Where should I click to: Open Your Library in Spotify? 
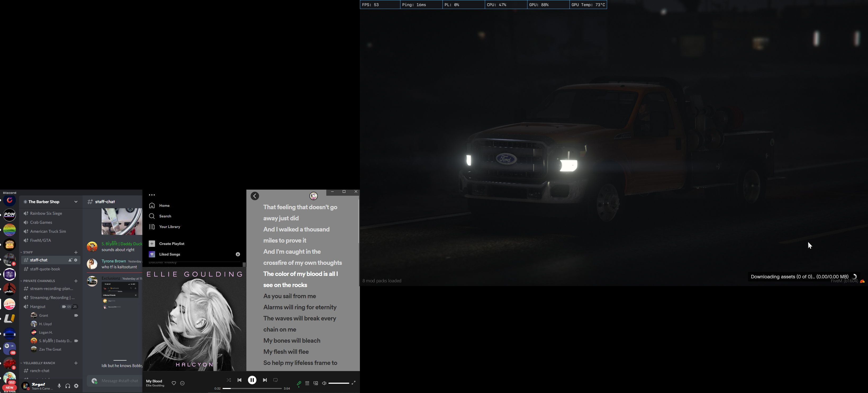[169, 227]
